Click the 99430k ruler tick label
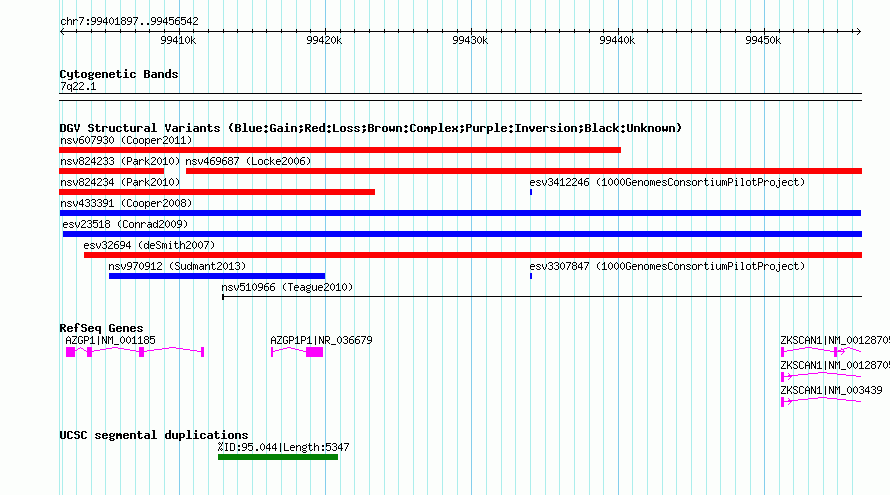The width and height of the screenshot is (890, 495). click(x=470, y=40)
